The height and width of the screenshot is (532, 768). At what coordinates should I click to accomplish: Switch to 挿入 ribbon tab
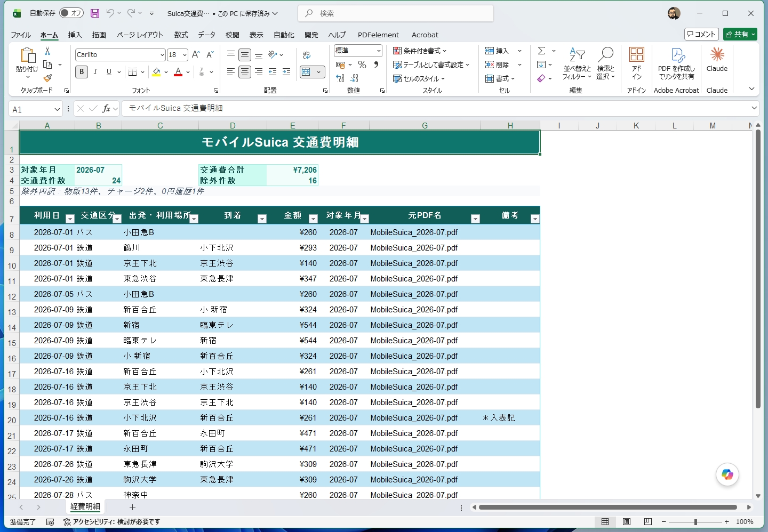75,35
